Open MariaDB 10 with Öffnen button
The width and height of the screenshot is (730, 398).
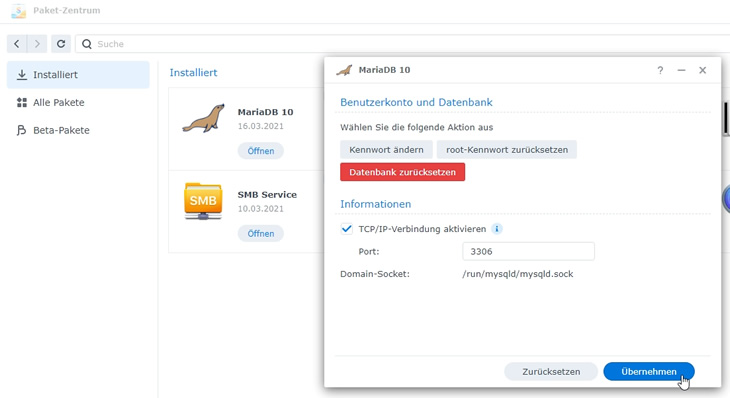pos(261,151)
